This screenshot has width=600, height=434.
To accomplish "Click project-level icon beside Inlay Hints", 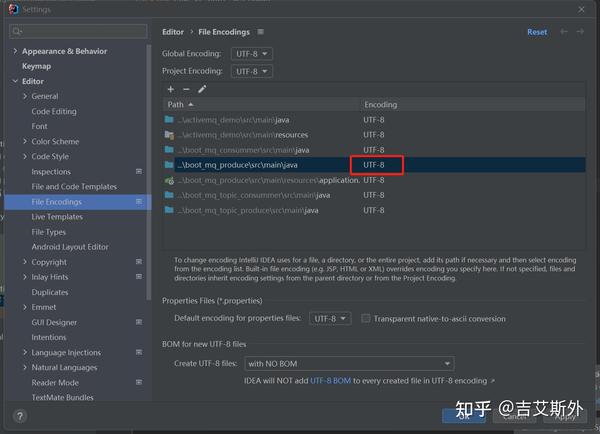I will click(x=139, y=277).
